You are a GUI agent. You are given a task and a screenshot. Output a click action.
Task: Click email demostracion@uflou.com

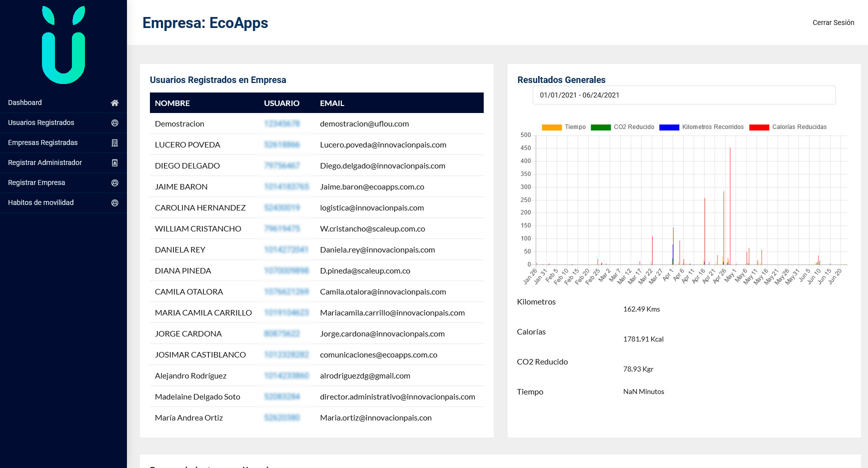click(x=364, y=123)
